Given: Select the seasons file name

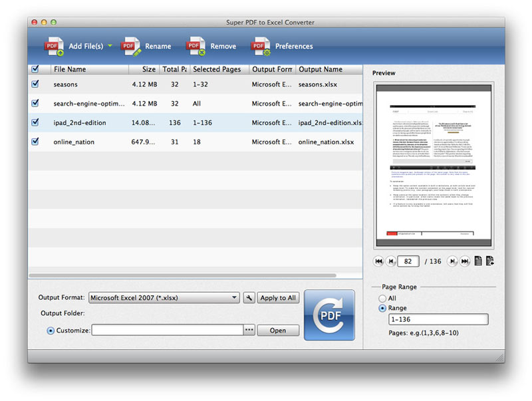Looking at the screenshot, I should (65, 84).
